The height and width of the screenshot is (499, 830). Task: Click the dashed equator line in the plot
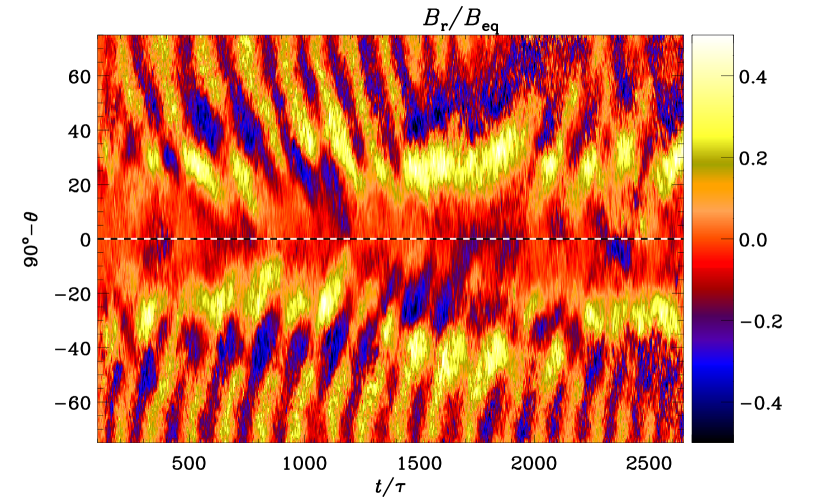pyautogui.click(x=391, y=239)
